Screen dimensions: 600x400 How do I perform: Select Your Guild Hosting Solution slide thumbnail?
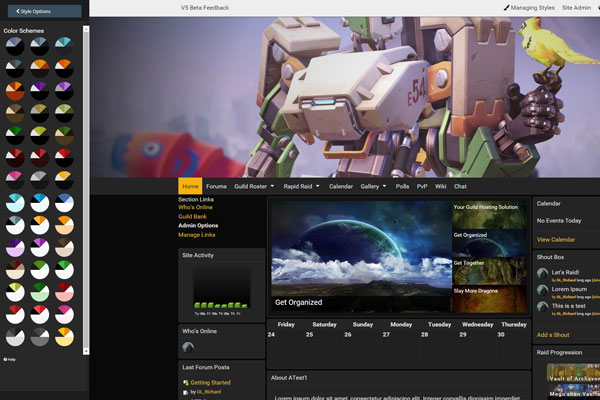[x=489, y=215]
